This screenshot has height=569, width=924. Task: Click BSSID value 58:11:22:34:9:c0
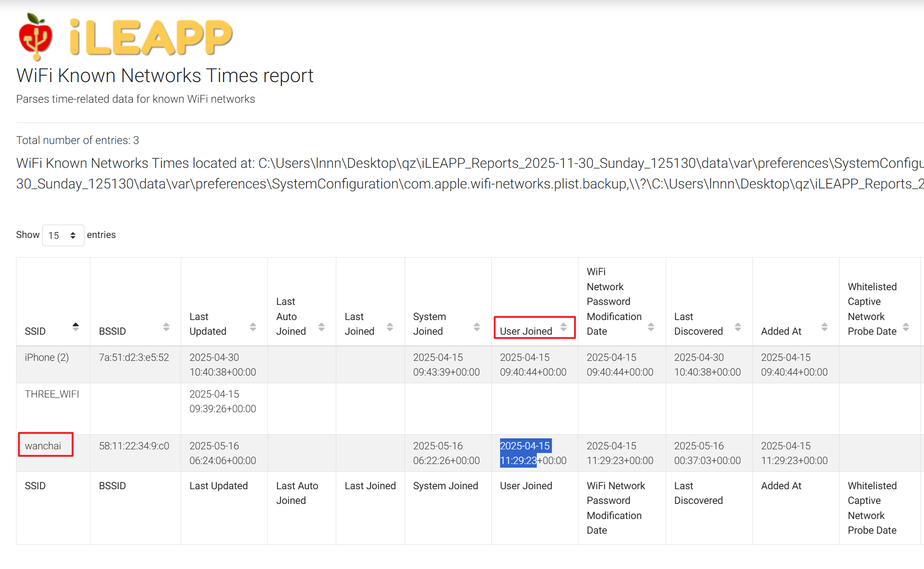[134, 446]
